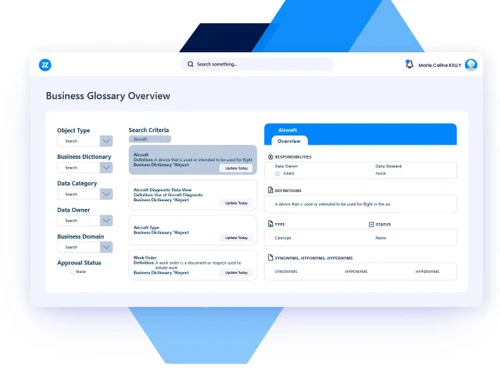500x375 pixels.
Task: Click the Synonyms section document icon
Action: (270, 257)
